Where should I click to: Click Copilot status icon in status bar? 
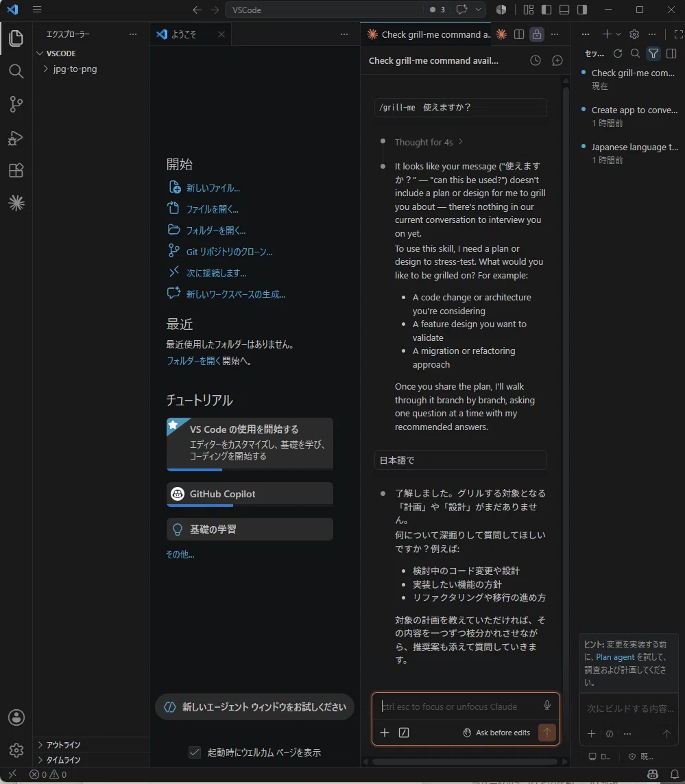click(653, 774)
